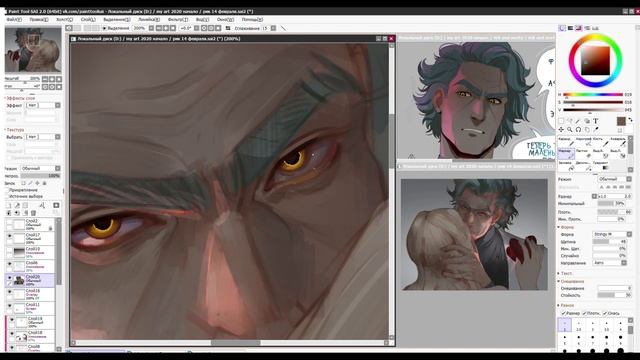Viewport: 640px width, 360px height.
Task: Open the Выделение menu
Action: pos(116,19)
